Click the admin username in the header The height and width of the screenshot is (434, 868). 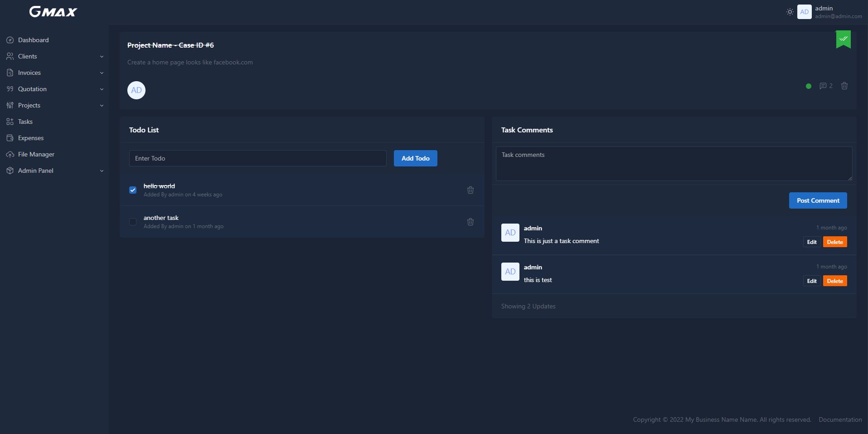tap(824, 8)
